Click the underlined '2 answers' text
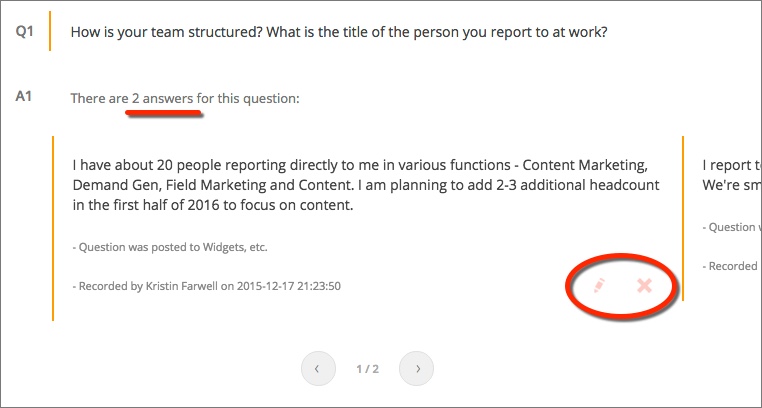 (x=162, y=99)
